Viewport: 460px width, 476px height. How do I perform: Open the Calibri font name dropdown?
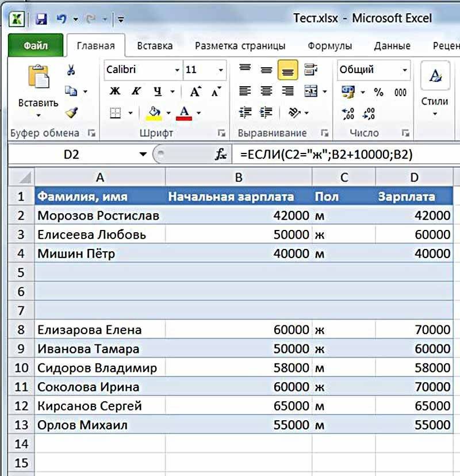point(177,70)
